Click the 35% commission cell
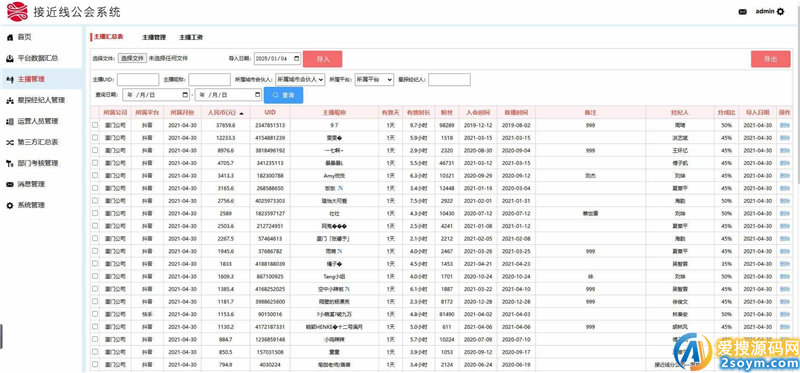800x373 pixels. pyautogui.click(x=726, y=264)
